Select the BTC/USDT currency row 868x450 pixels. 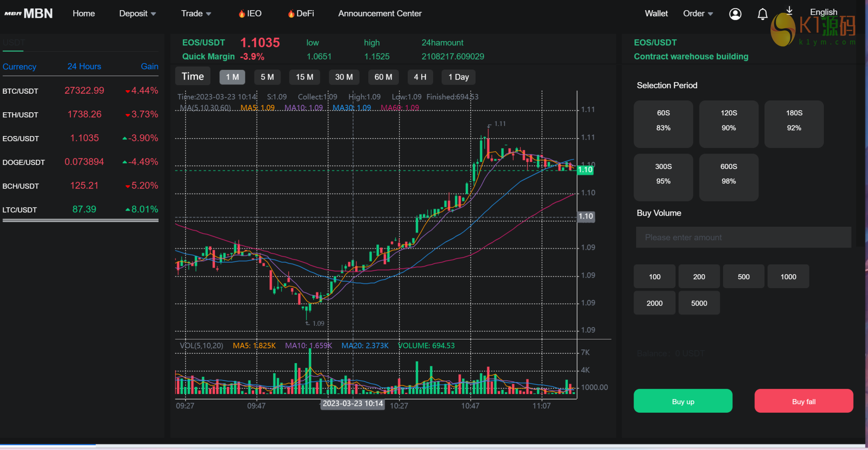(80, 91)
